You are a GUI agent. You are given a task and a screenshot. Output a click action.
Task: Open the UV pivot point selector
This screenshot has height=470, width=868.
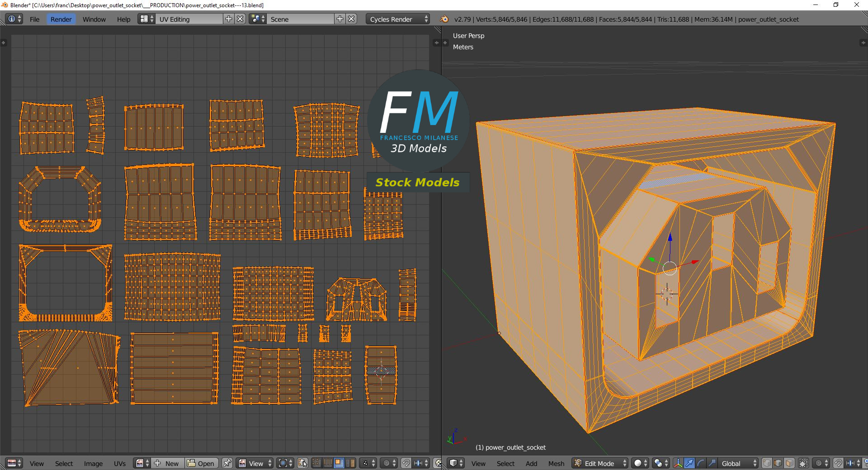pos(285,463)
